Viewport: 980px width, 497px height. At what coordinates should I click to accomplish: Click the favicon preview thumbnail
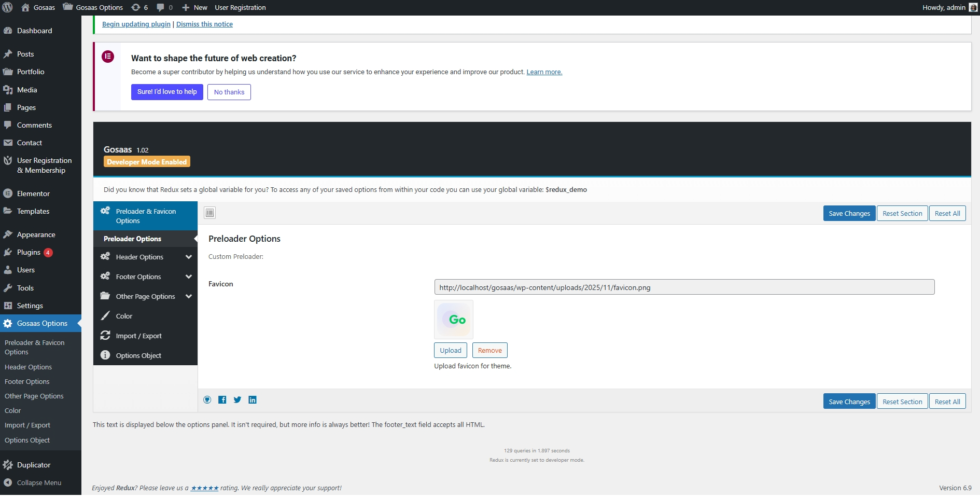tap(454, 320)
